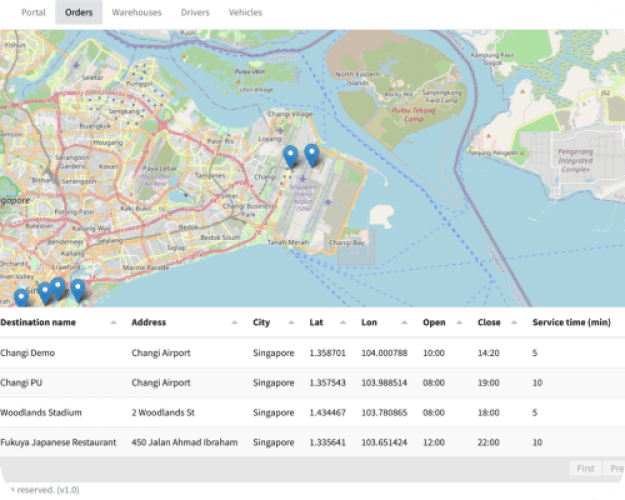The width and height of the screenshot is (625, 500).
Task: Sort table by Destination name
Action: 58,322
